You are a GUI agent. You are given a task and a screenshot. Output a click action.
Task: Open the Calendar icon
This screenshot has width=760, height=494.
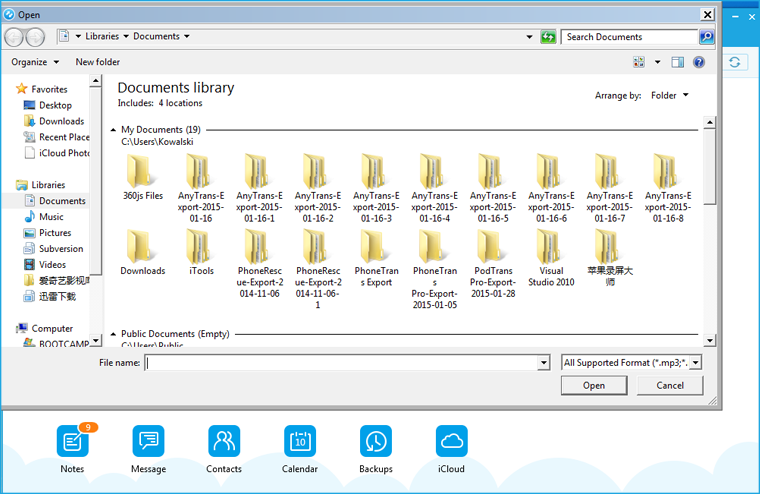click(300, 441)
